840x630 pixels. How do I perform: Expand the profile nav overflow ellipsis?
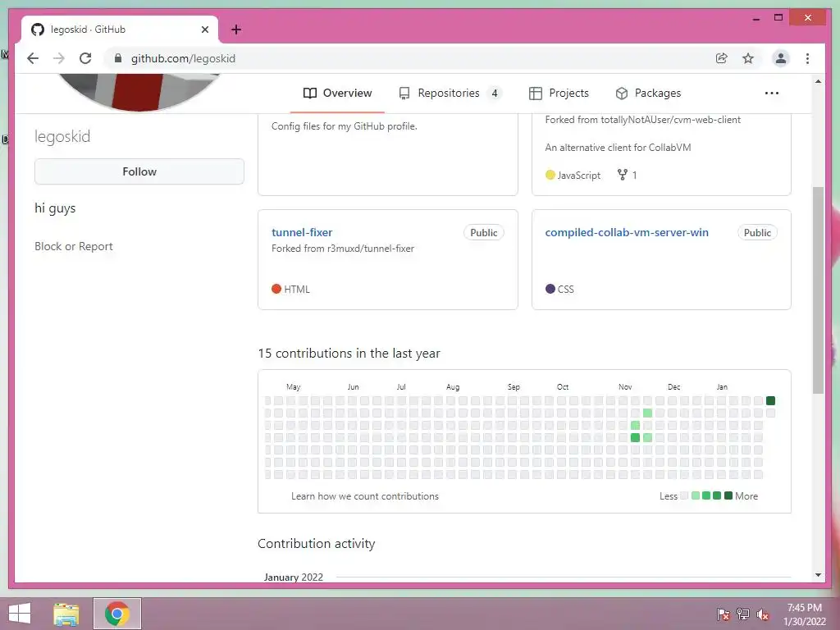pyautogui.click(x=771, y=94)
